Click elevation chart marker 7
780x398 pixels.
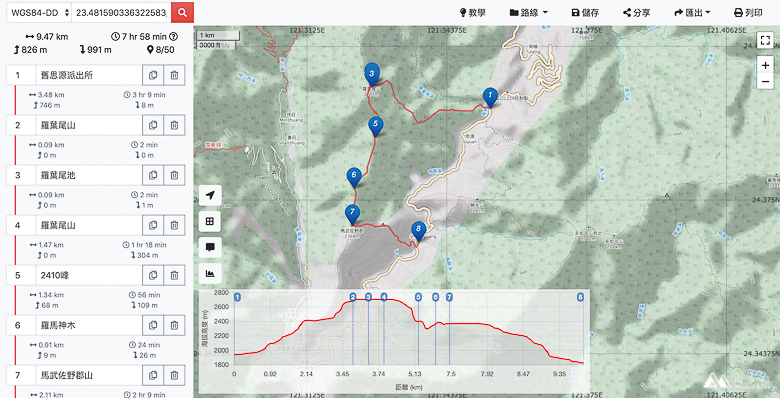pyautogui.click(x=449, y=298)
